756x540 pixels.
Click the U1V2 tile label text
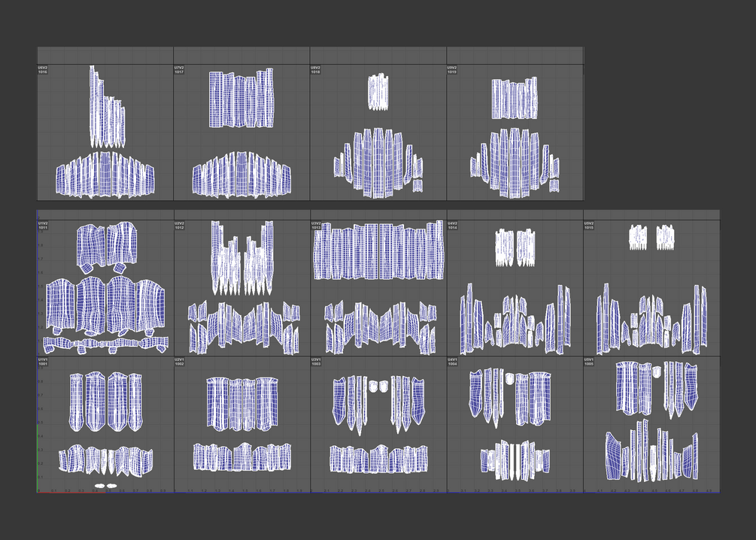click(x=43, y=223)
